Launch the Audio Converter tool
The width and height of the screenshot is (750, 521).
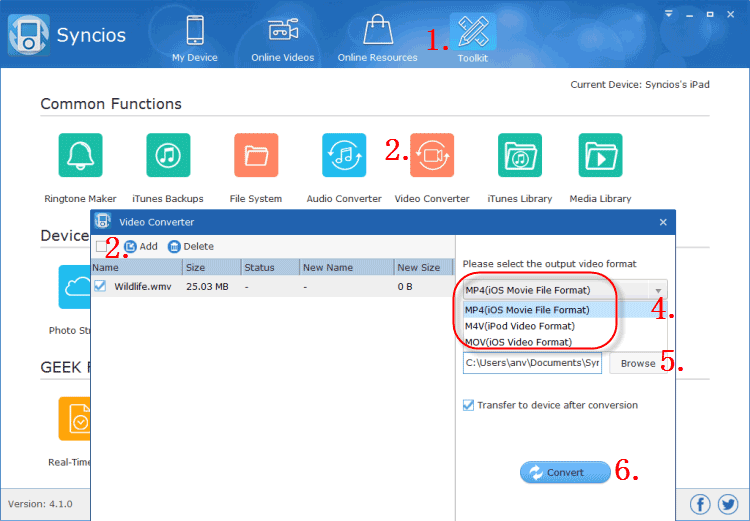[x=344, y=155]
